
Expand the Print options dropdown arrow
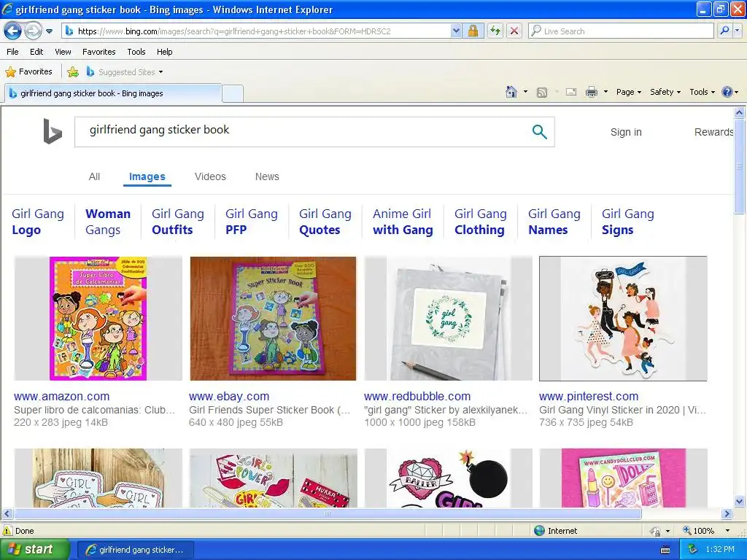[605, 92]
